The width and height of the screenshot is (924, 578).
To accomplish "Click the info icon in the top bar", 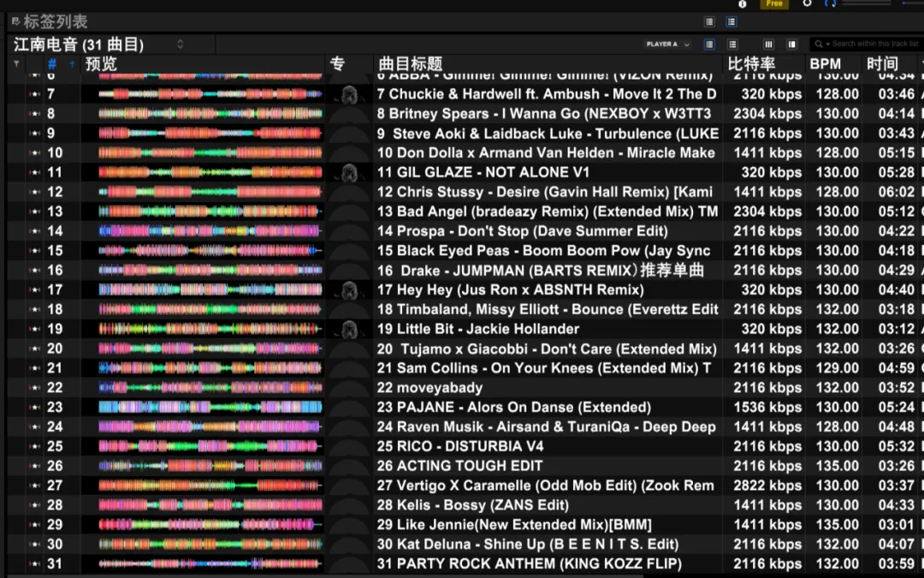I will point(743,4).
